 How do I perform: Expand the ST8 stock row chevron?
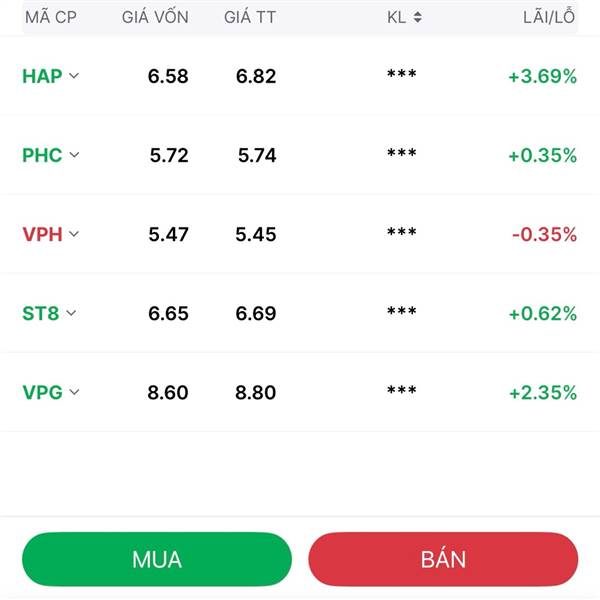coord(71,313)
